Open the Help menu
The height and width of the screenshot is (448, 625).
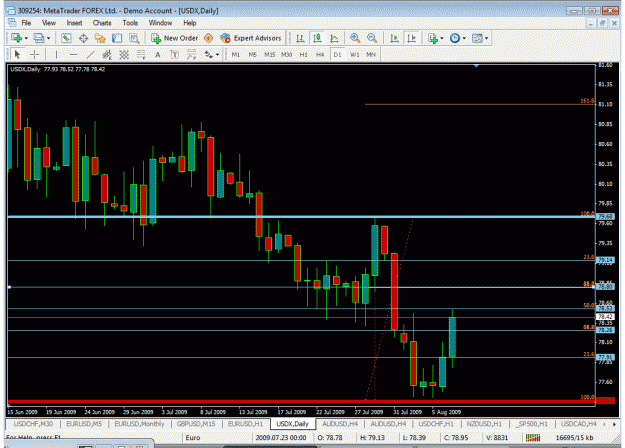(x=190, y=23)
